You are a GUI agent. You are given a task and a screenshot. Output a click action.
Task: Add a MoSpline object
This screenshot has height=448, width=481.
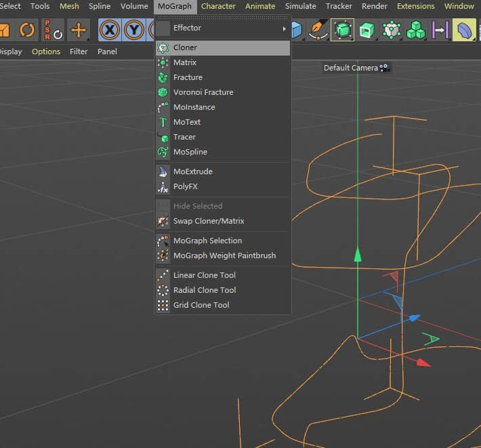click(x=190, y=152)
